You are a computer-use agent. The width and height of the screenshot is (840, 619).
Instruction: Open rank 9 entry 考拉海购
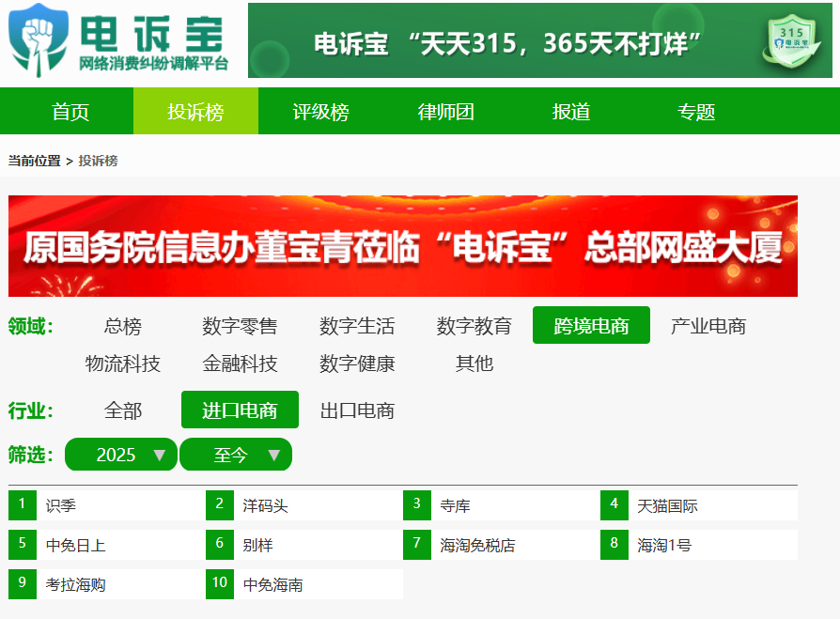tap(107, 584)
